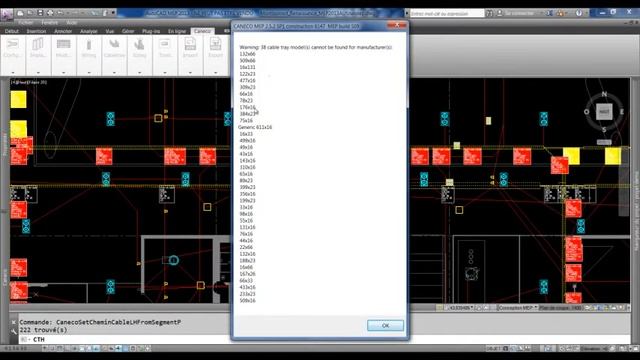This screenshot has width=640, height=360.
Task: Expand the Cableway panel dropdown arrow
Action: tap(114, 73)
